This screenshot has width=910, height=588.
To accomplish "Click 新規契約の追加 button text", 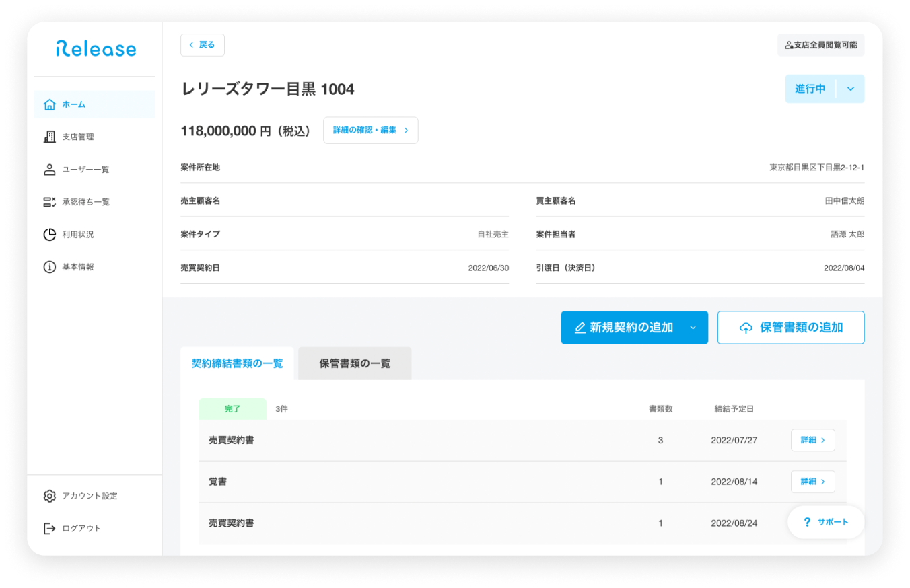I will 631,328.
